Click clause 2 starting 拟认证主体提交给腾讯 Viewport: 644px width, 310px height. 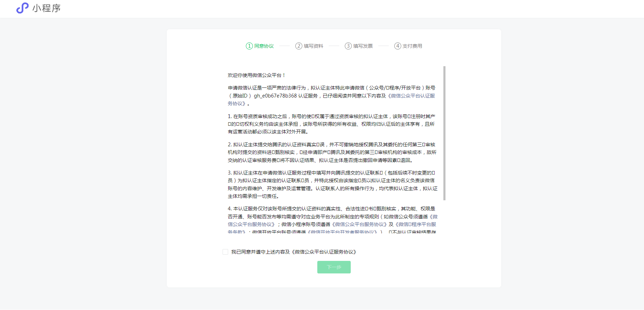click(x=332, y=152)
